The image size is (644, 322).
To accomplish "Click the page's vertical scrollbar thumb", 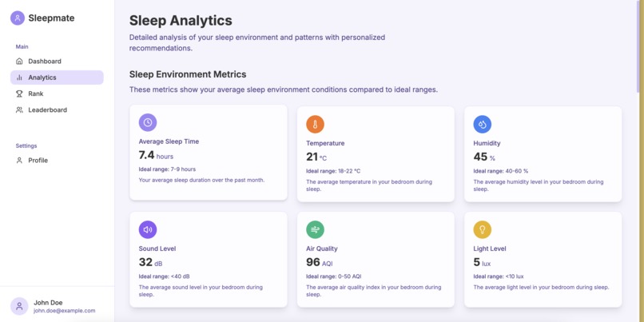I will (x=638, y=46).
